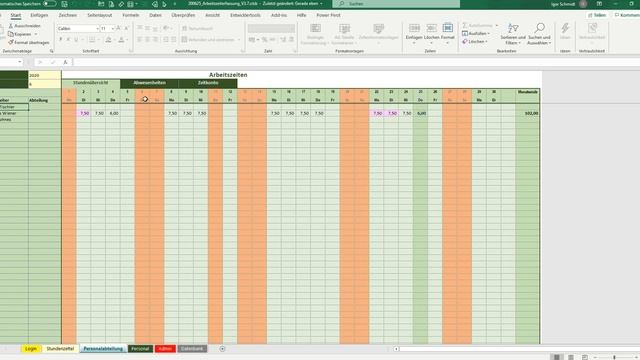This screenshot has height=360, width=640.
Task: Click Zellenformatvorlagen icon
Action: pyautogui.click(x=378, y=28)
